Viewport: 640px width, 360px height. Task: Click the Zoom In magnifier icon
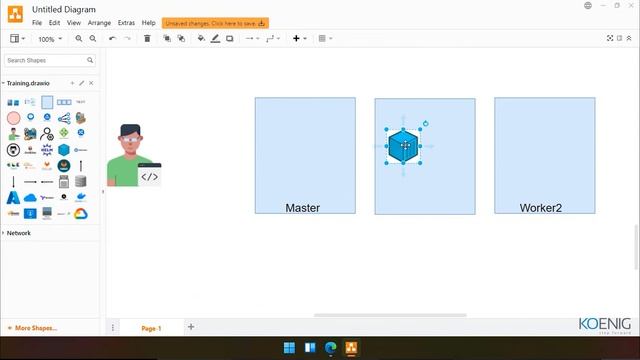[x=79, y=38]
